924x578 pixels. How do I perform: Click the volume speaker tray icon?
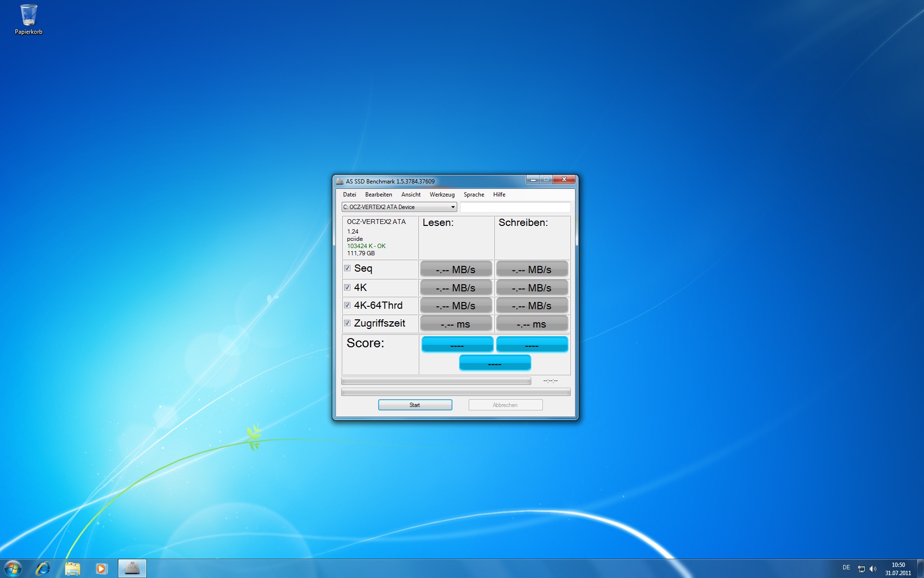click(873, 569)
